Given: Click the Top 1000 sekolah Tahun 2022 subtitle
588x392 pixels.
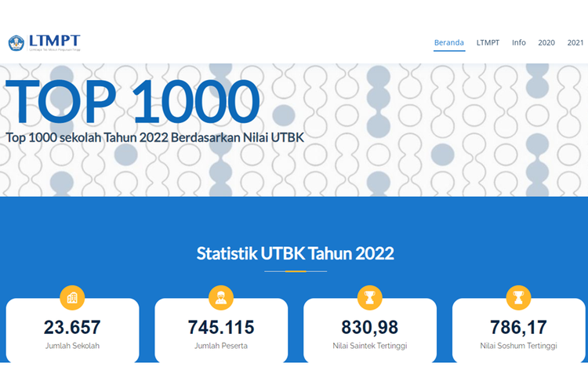Looking at the screenshot, I should point(154,136).
